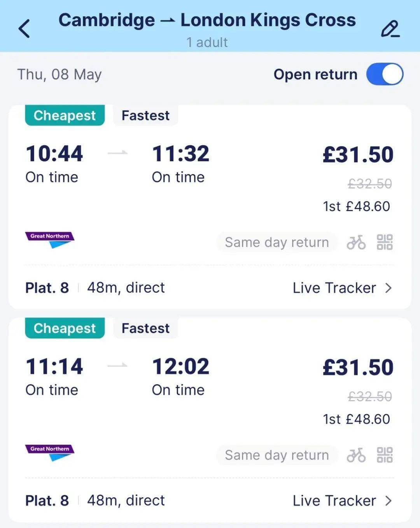Screen dimensions: 420x528
Task: Tap bicycle icon on 10:44 train
Action: [356, 242]
